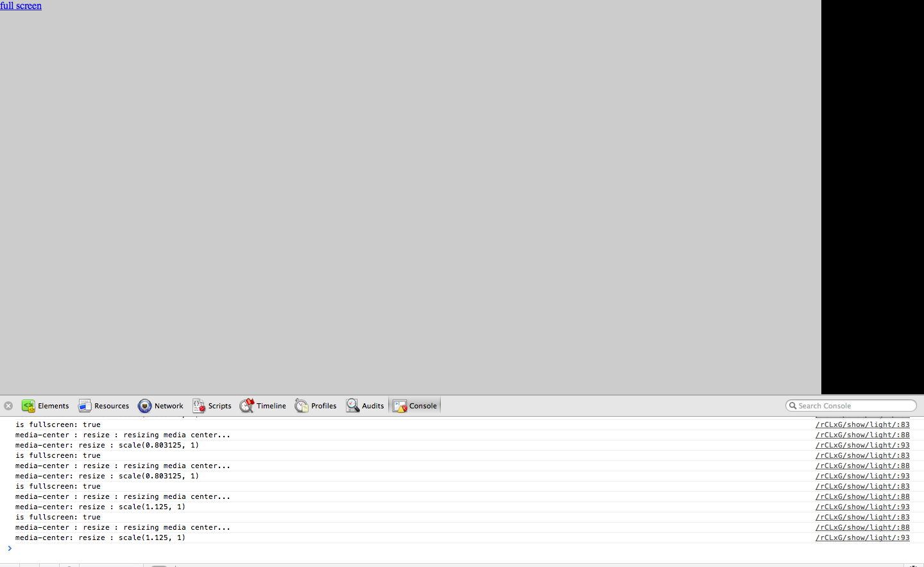This screenshot has width=924, height=567.
Task: Open the Resources panel icon
Action: (x=85, y=406)
